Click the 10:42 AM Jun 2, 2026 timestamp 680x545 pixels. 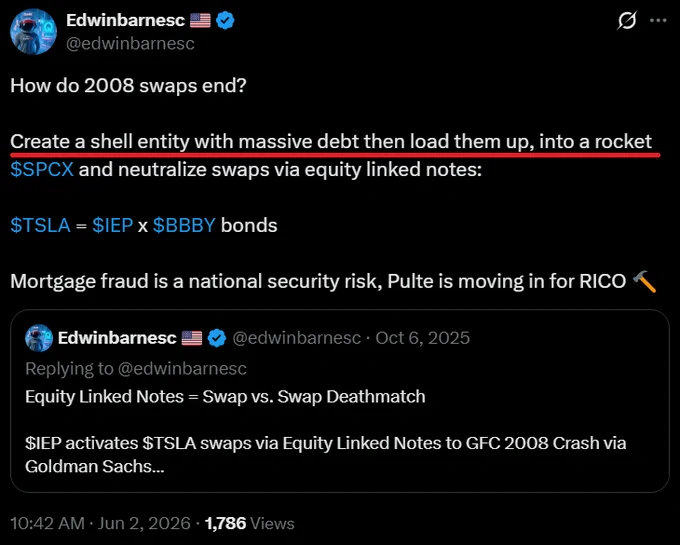100,523
